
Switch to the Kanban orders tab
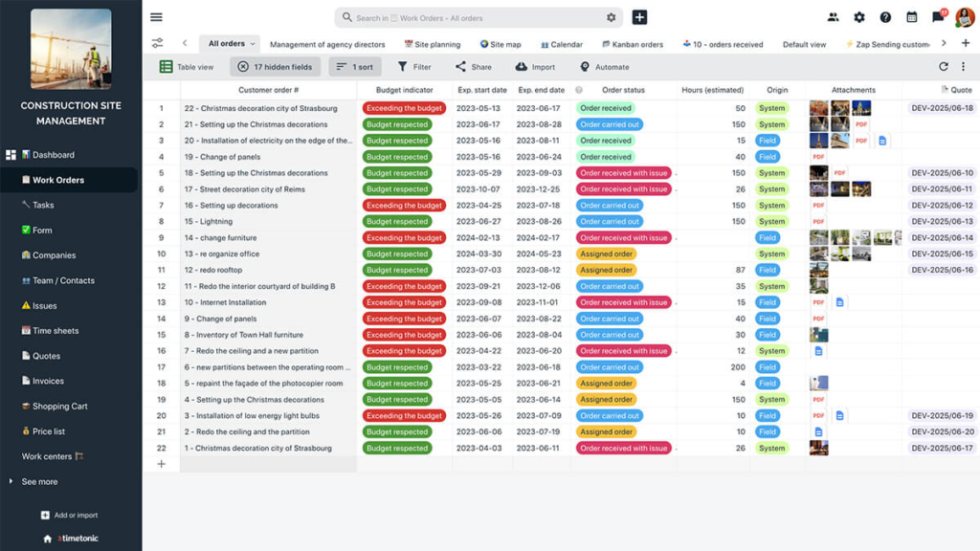click(632, 44)
